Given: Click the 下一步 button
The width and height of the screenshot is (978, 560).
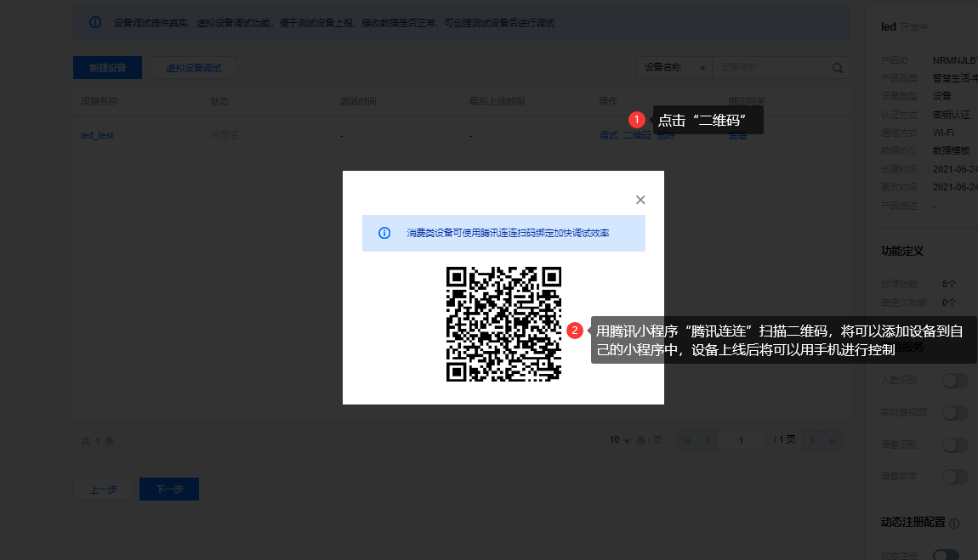Looking at the screenshot, I should point(169,489).
